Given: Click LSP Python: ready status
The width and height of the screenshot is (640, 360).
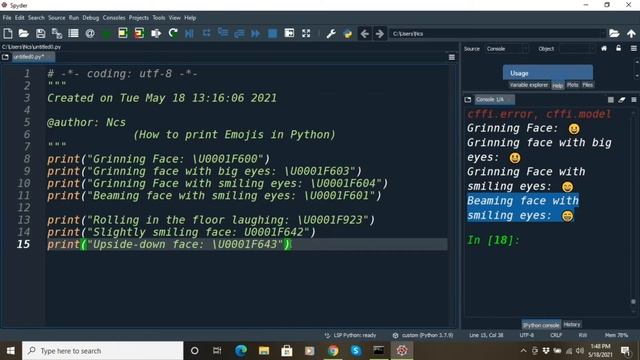Looking at the screenshot, I should 351,335.
